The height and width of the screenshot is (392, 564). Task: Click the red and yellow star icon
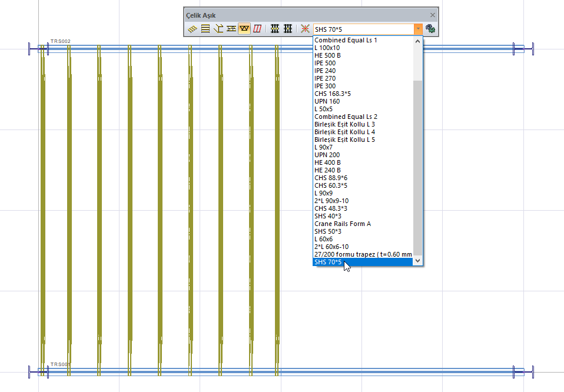point(304,28)
